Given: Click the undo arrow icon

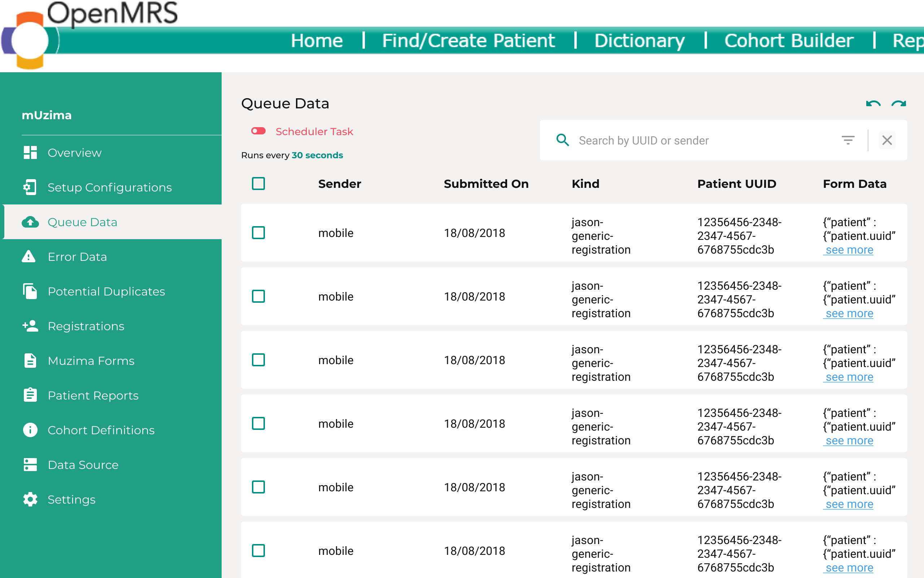Looking at the screenshot, I should (x=873, y=104).
